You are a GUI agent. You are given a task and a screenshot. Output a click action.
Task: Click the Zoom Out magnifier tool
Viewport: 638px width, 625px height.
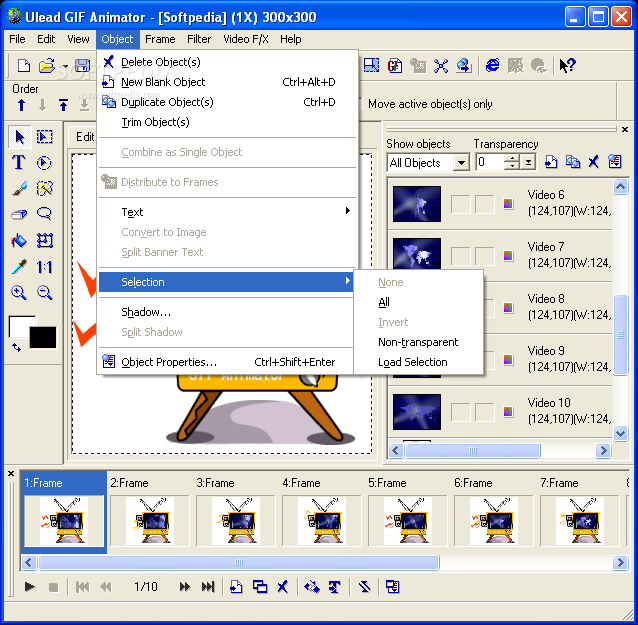pos(44,293)
